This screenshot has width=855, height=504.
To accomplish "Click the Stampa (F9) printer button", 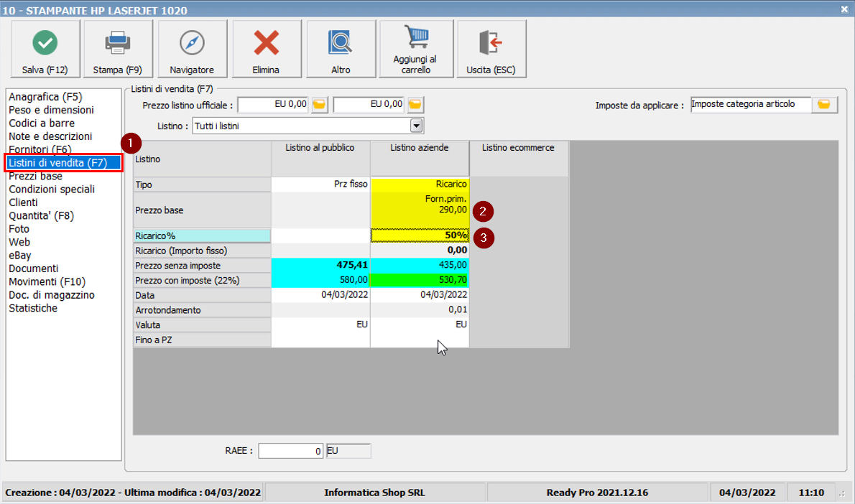I will click(117, 49).
